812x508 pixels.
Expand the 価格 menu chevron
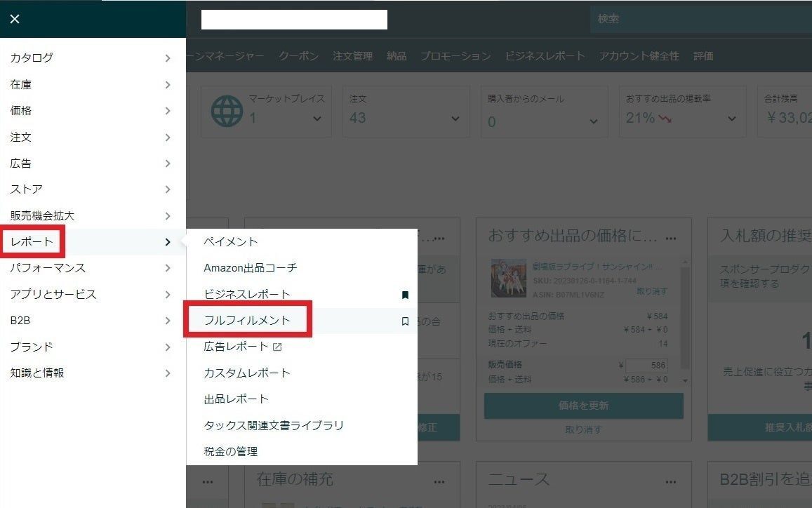(x=167, y=110)
